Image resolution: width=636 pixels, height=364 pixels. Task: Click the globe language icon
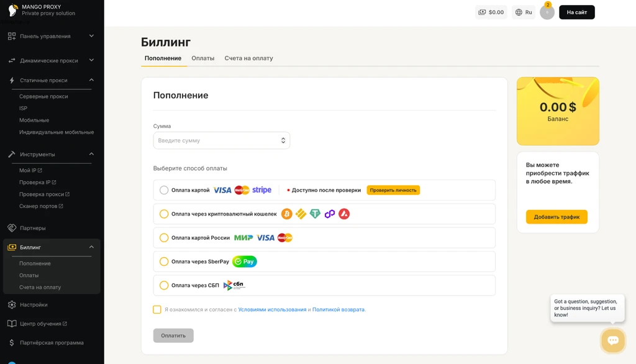pos(519,12)
